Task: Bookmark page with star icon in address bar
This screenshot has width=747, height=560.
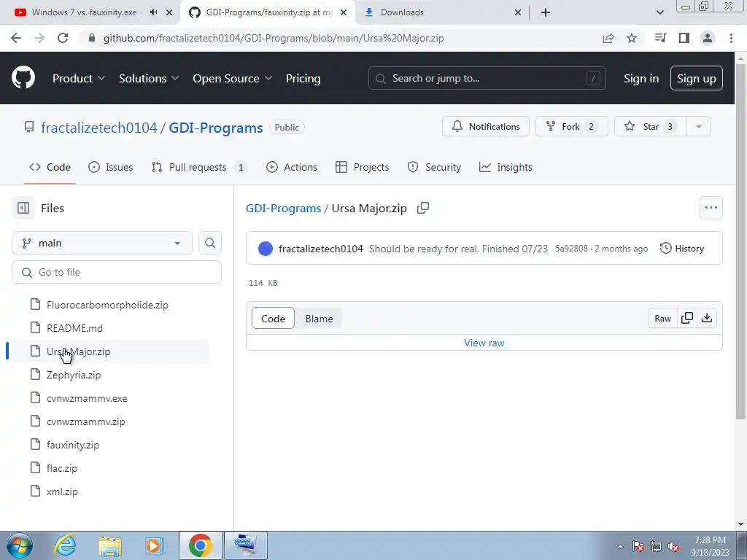Action: 632,38
